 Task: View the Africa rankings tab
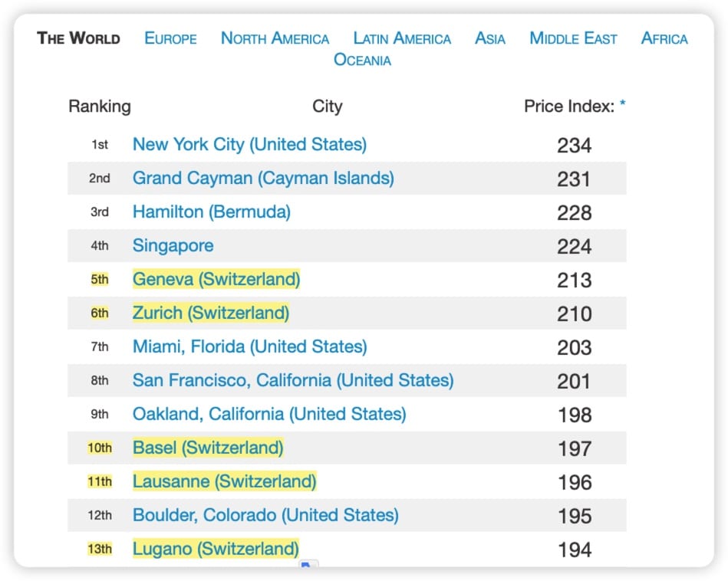664,38
